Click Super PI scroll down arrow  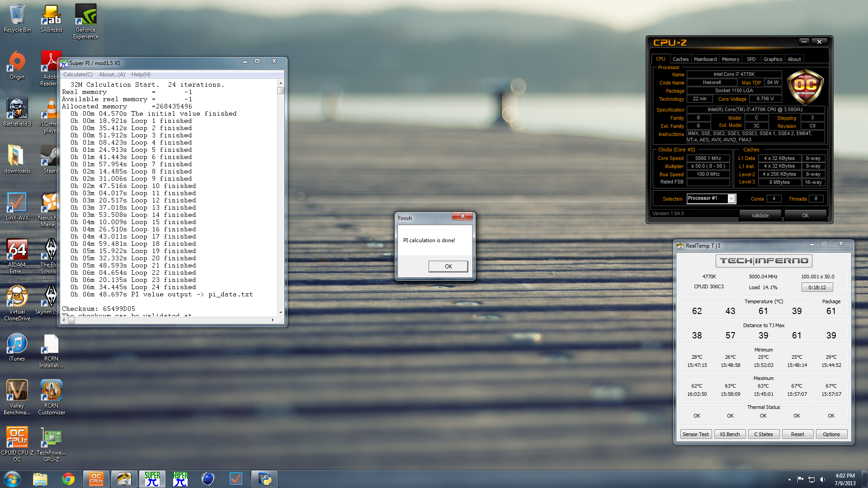(281, 312)
